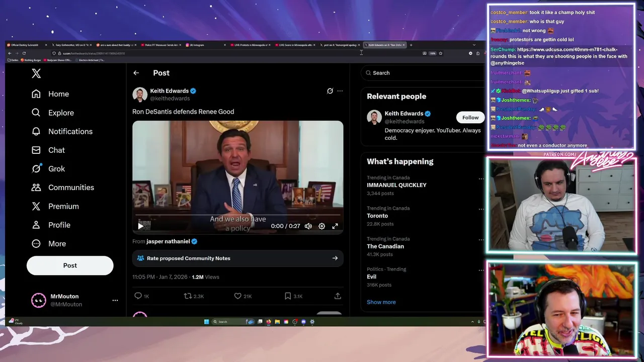This screenshot has height=362, width=644.
Task: Play the Ron DeSantis video
Action: click(x=140, y=226)
